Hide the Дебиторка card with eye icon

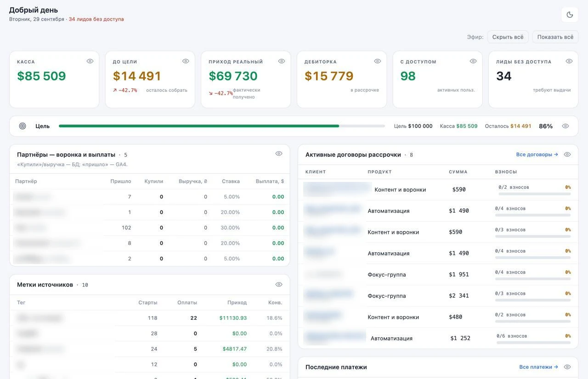pos(378,61)
